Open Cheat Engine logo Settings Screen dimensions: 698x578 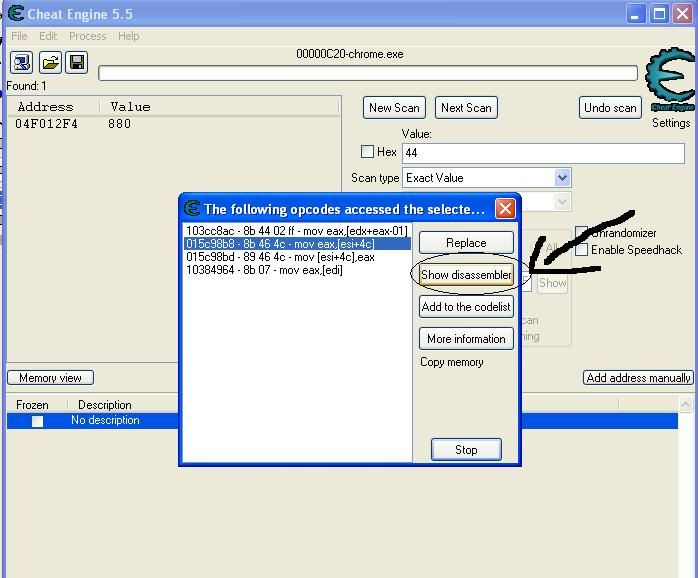(x=670, y=79)
